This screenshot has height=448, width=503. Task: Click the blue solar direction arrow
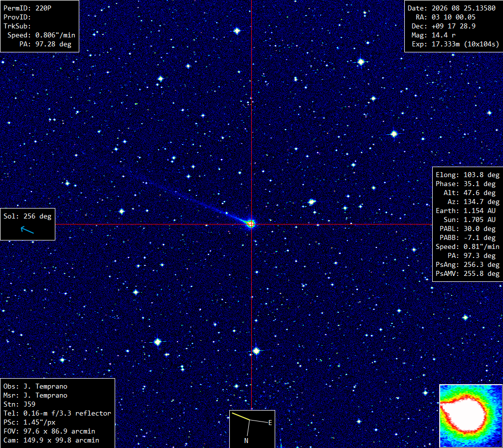coord(27,229)
